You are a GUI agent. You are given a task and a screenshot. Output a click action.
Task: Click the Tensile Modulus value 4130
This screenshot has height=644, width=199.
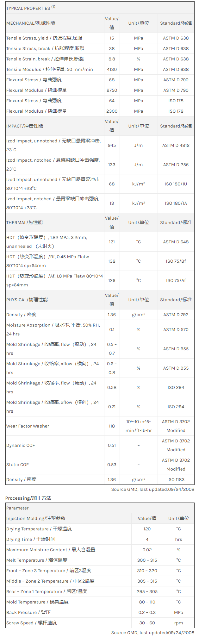[x=112, y=69]
